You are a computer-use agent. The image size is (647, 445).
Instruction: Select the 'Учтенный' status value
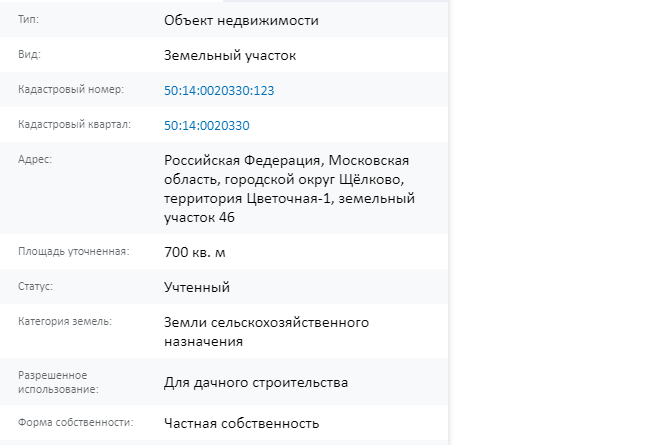point(197,287)
